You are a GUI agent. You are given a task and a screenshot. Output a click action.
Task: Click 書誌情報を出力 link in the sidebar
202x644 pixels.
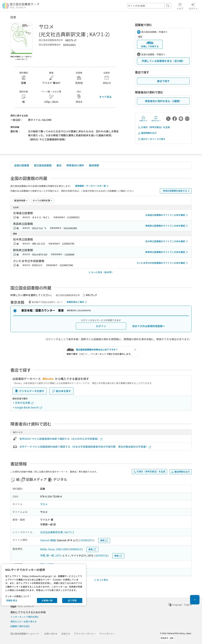coord(147,133)
